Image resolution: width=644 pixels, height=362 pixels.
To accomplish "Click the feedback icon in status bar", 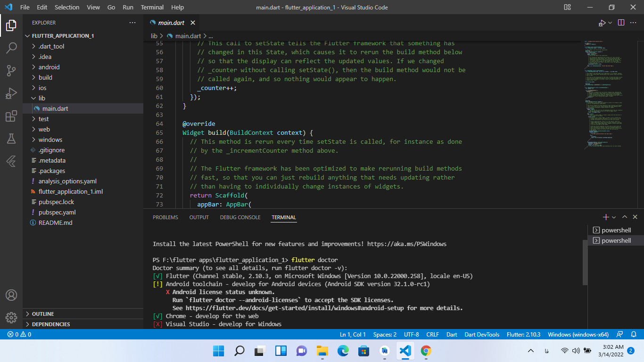I will pos(619,334).
